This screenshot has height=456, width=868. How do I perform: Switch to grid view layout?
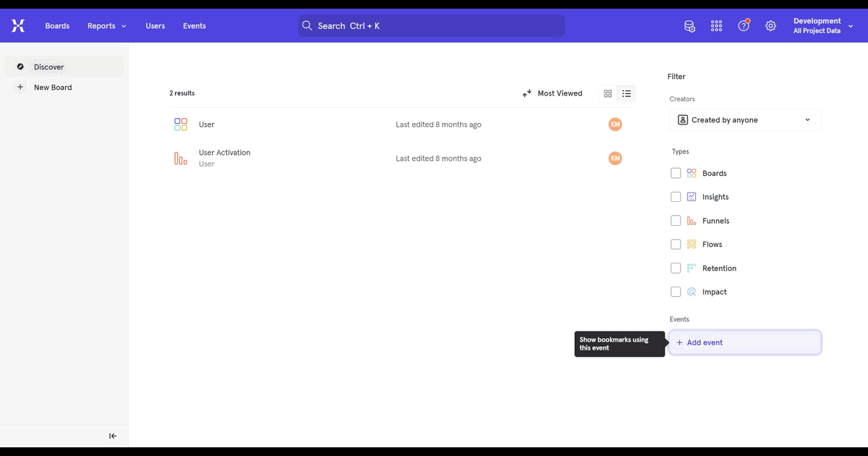pyautogui.click(x=608, y=93)
